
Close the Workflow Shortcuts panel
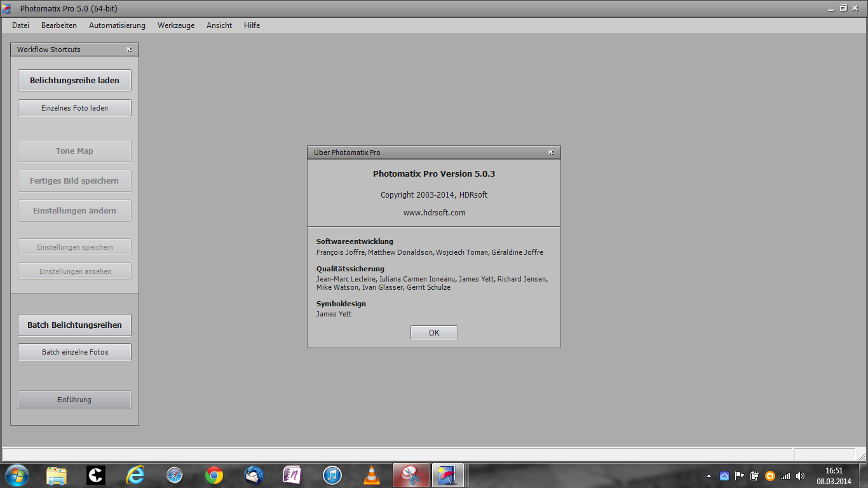tap(129, 50)
